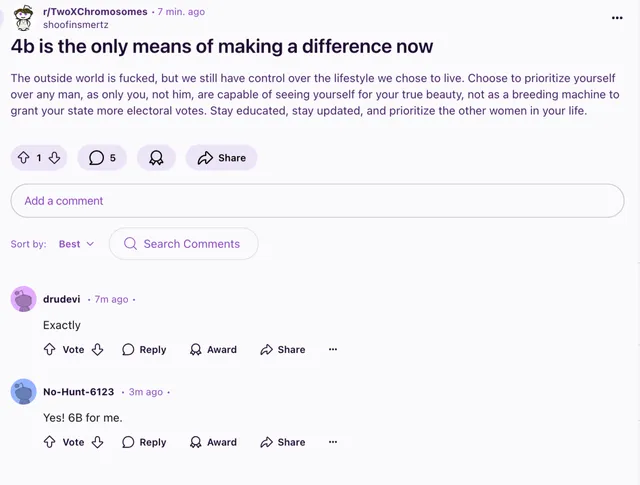Downvote the main post
This screenshot has height=485, width=640.
click(x=55, y=157)
